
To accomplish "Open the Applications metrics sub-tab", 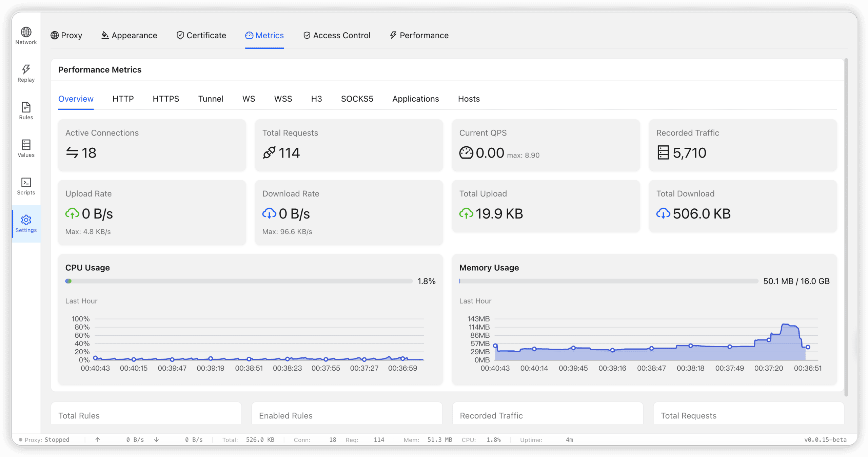I will click(x=416, y=99).
